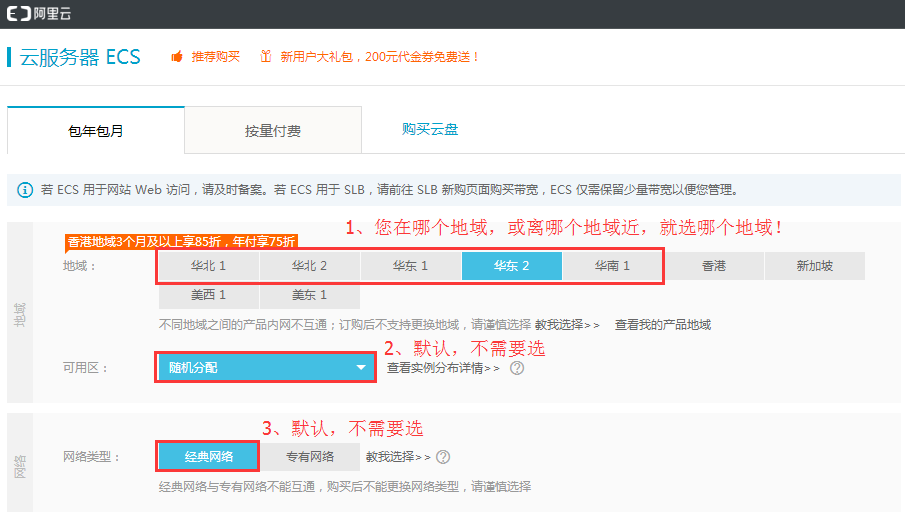Viewport: 905px width, 512px height.
Task: Click the 不同地域之间的产品内网不互通 notice text
Action: coord(345,325)
